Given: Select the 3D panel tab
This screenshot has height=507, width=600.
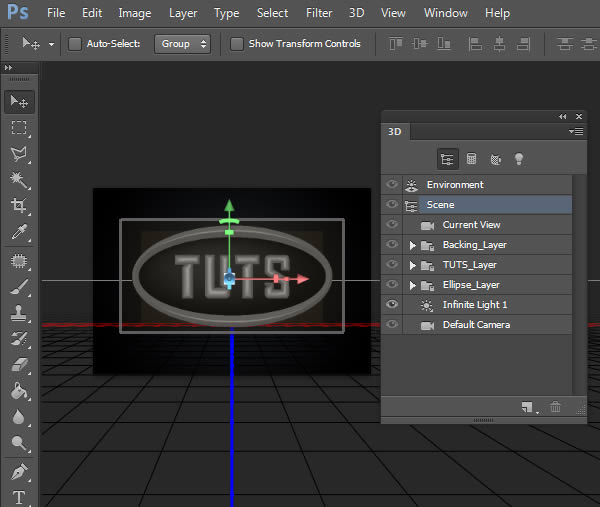Looking at the screenshot, I should (x=395, y=132).
